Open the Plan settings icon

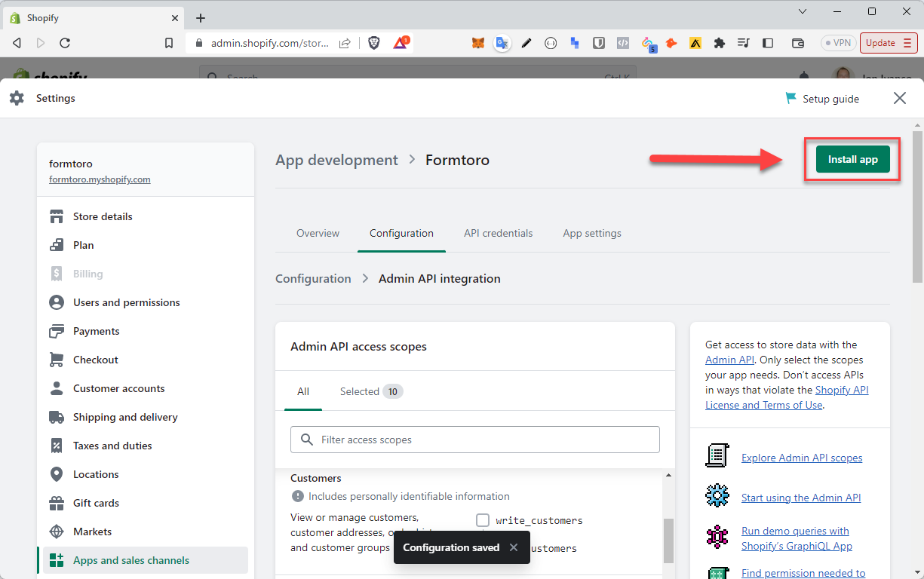click(x=57, y=245)
